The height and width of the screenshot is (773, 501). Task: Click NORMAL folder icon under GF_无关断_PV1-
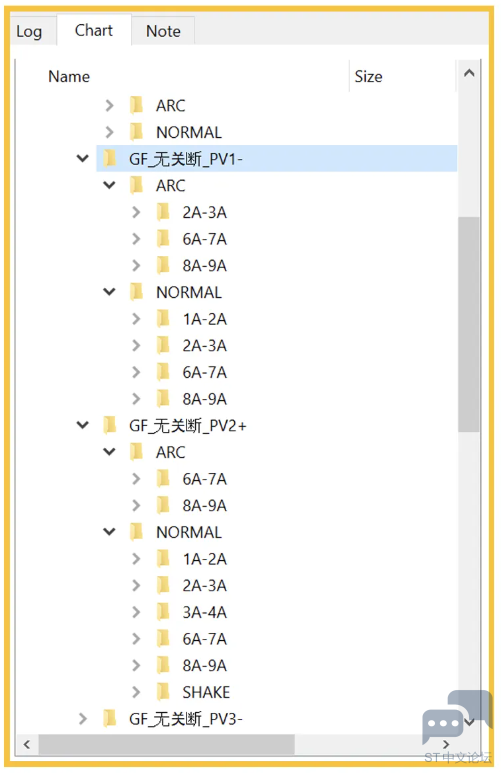137,291
